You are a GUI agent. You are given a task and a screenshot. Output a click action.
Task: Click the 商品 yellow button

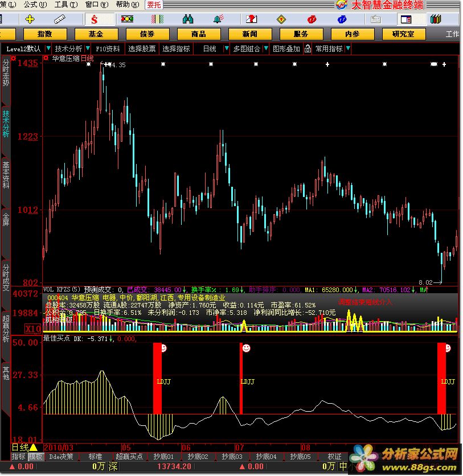pyautogui.click(x=199, y=34)
